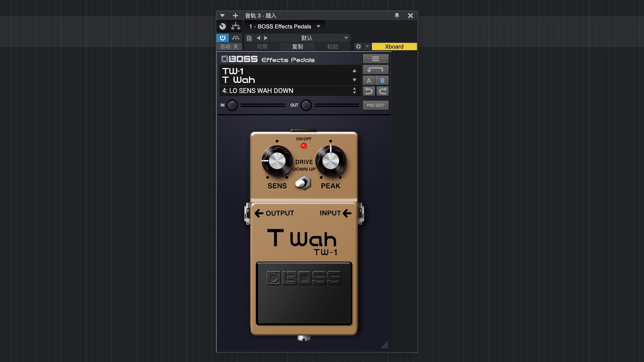Select next pedal with down triangle

pos(354,80)
